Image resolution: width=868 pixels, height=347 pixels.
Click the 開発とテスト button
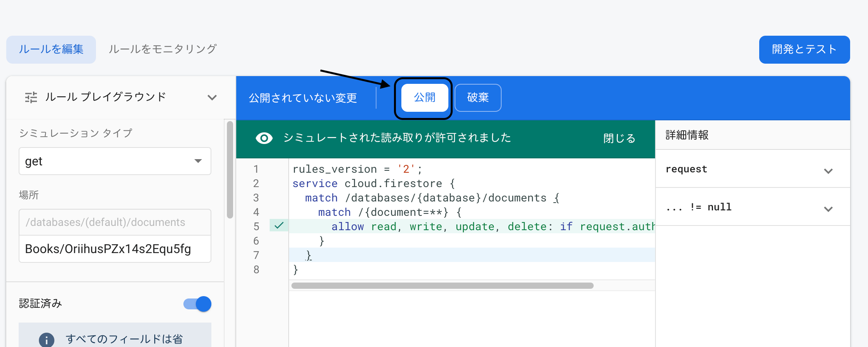pyautogui.click(x=804, y=49)
